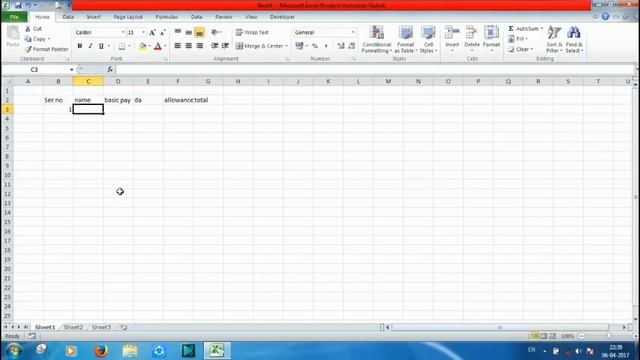Open the font size dropdown
Screen dimensions: 640x360
(143, 32)
